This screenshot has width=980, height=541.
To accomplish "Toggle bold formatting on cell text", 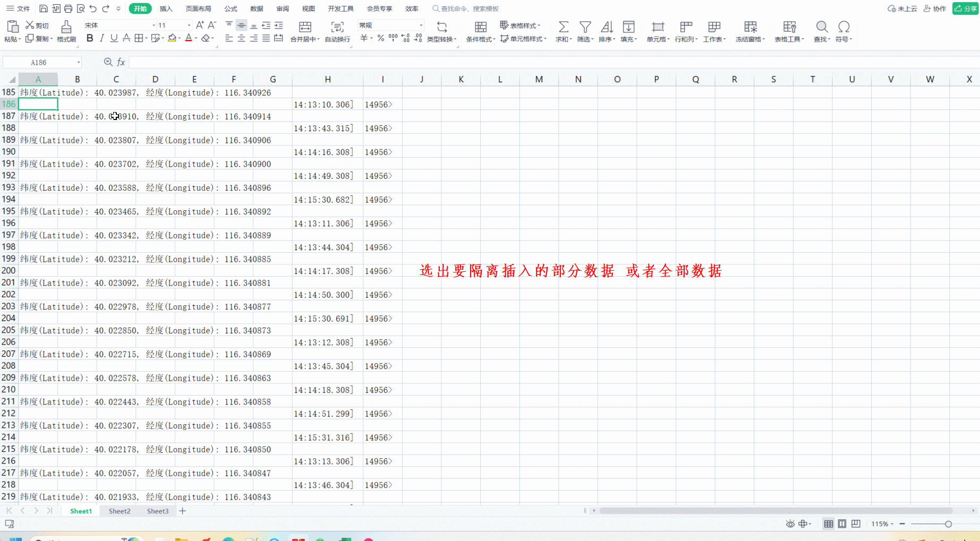I will point(89,38).
